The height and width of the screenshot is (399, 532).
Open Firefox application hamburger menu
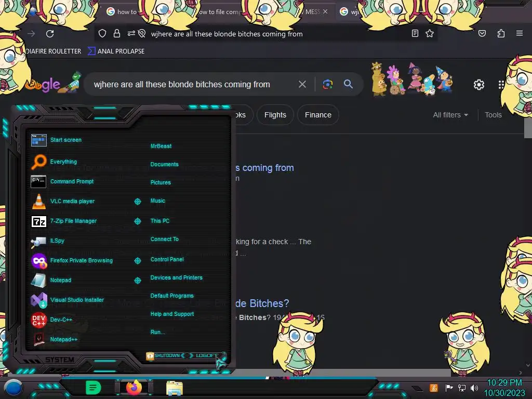pyautogui.click(x=519, y=33)
